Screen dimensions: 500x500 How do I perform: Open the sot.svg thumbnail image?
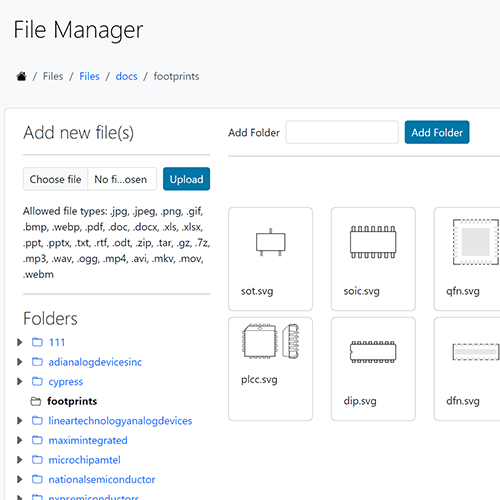tap(271, 242)
